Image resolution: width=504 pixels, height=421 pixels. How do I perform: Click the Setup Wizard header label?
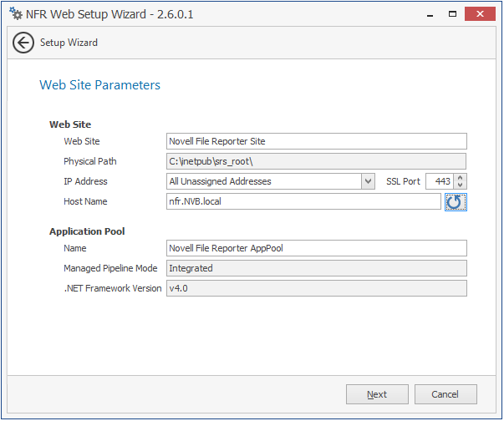[x=69, y=43]
